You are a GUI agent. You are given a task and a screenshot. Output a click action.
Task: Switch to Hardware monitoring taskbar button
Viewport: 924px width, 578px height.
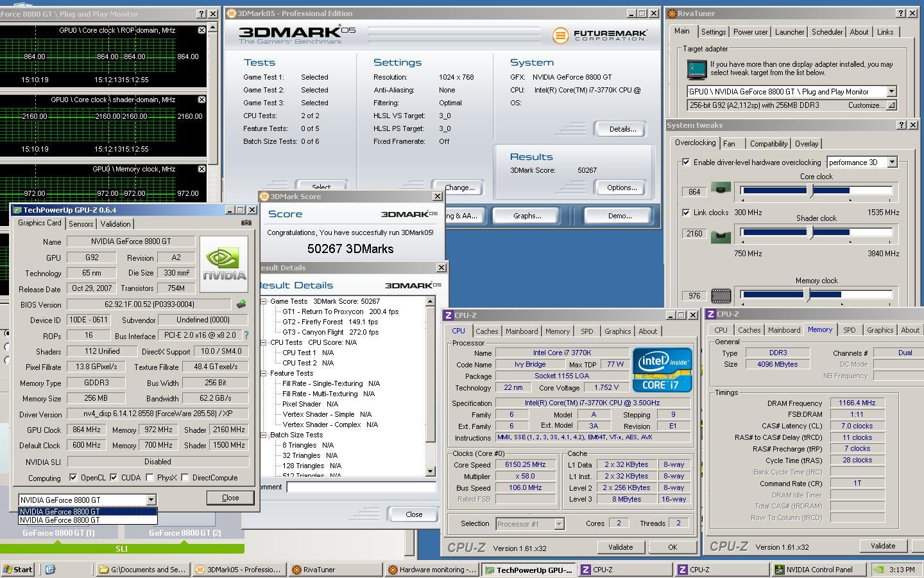point(432,569)
